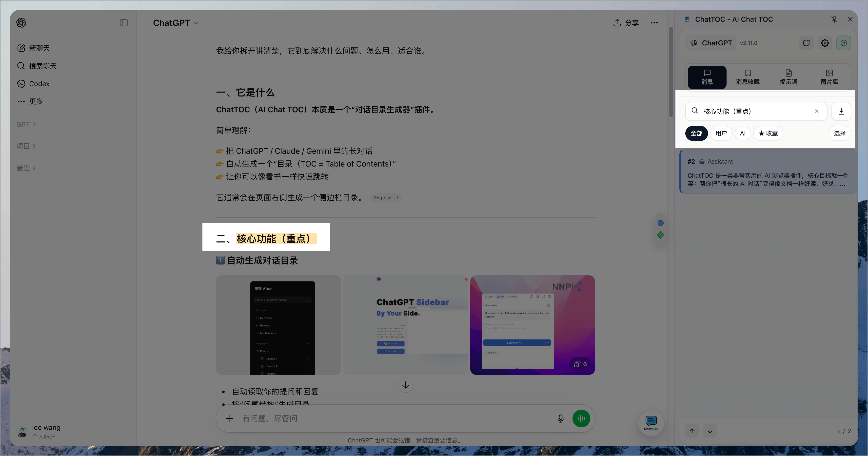The width and height of the screenshot is (868, 456).
Task: Expand the 最近 section
Action: [x=26, y=168]
